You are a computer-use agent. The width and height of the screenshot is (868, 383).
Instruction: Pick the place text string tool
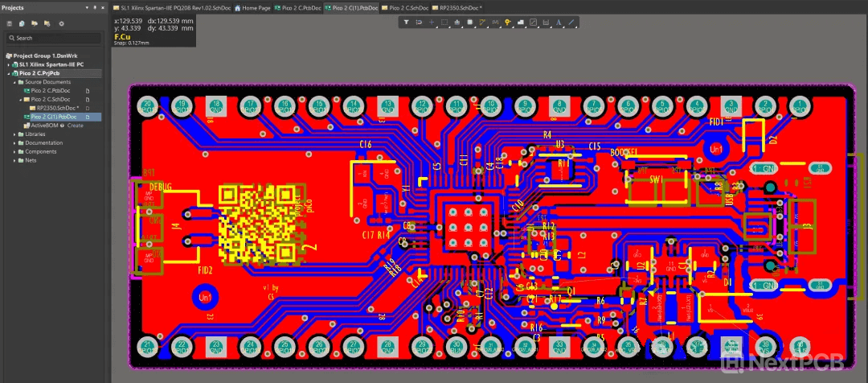[x=559, y=22]
